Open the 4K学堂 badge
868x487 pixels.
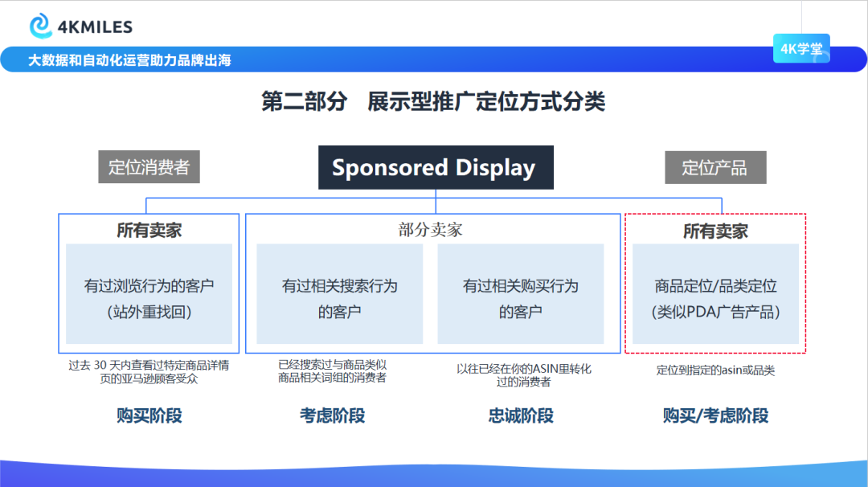801,48
